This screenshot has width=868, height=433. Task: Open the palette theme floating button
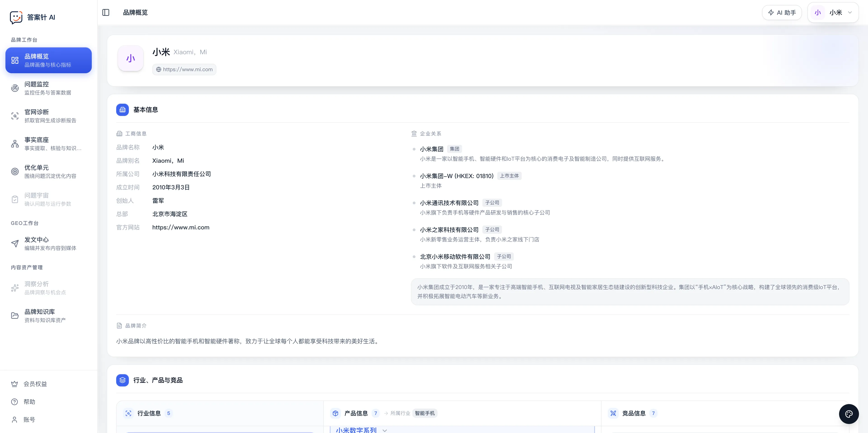[849, 414]
